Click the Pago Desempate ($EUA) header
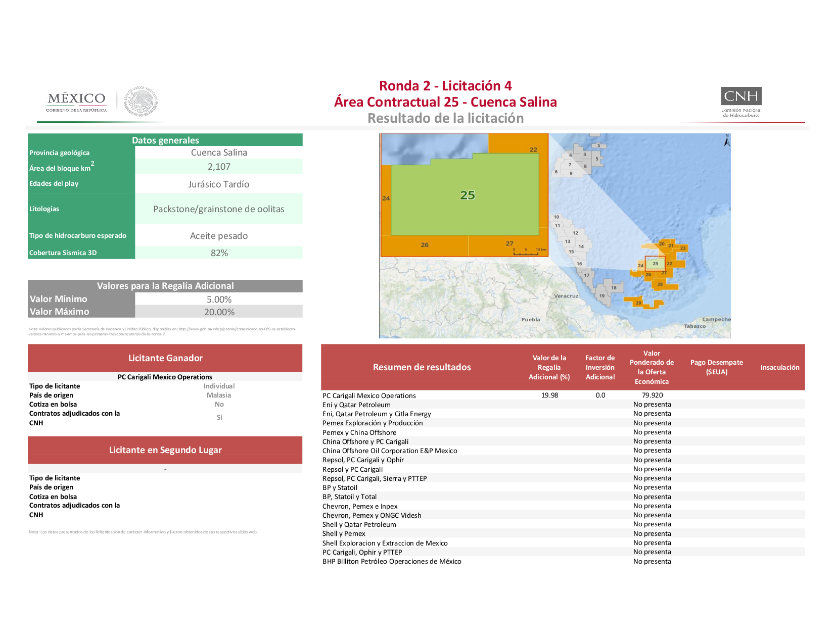 point(717,367)
